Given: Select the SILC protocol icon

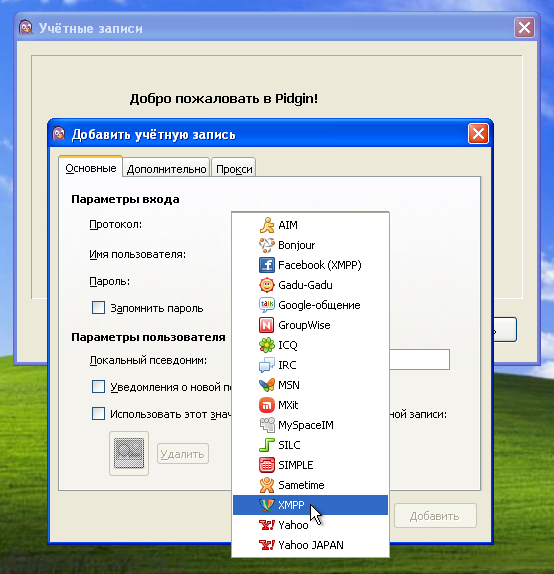Looking at the screenshot, I should 267,445.
